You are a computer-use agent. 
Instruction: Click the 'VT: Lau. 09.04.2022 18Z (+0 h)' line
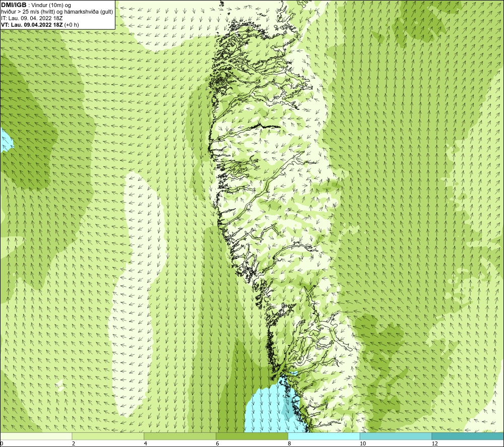coord(40,25)
